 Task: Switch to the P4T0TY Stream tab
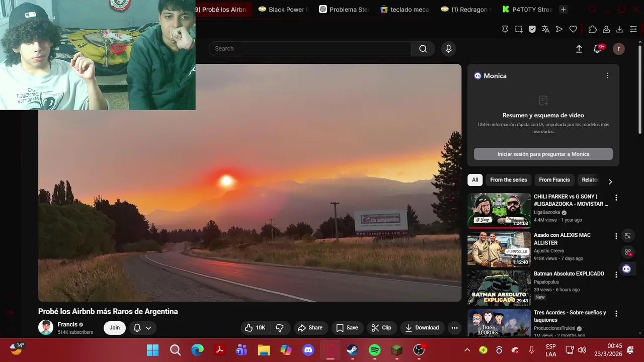point(527,10)
